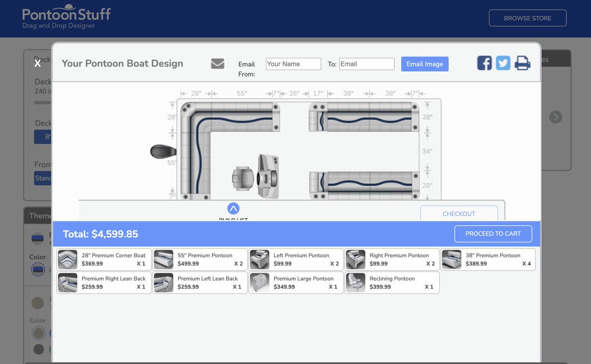Click the Browse Store button
The width and height of the screenshot is (591, 364).
point(527,18)
